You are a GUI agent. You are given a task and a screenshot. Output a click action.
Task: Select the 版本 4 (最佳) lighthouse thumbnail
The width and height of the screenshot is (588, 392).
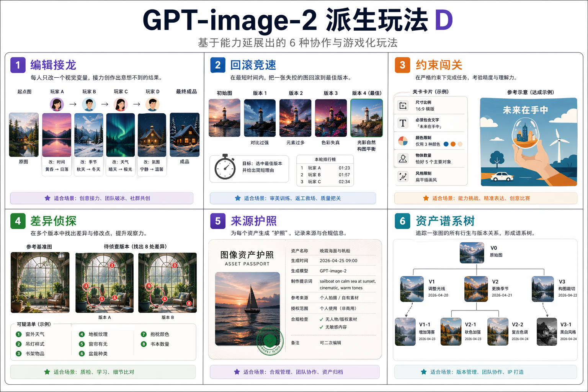[366, 118]
